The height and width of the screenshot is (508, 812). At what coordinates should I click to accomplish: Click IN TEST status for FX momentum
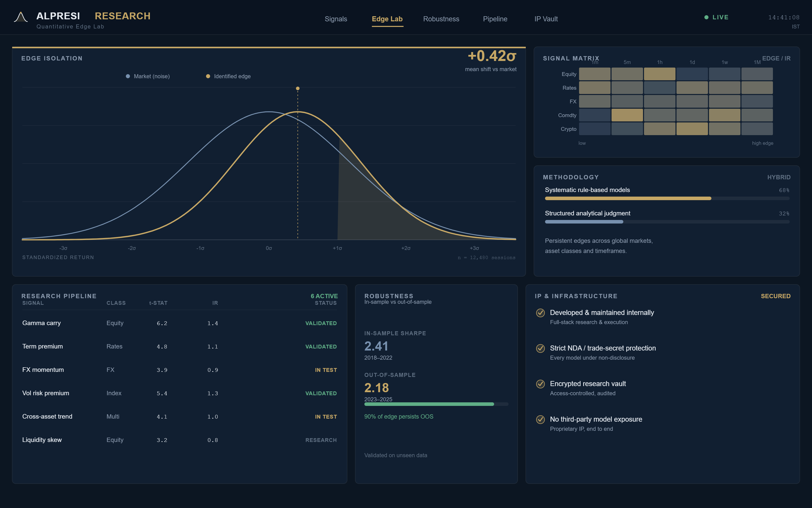coord(326,370)
